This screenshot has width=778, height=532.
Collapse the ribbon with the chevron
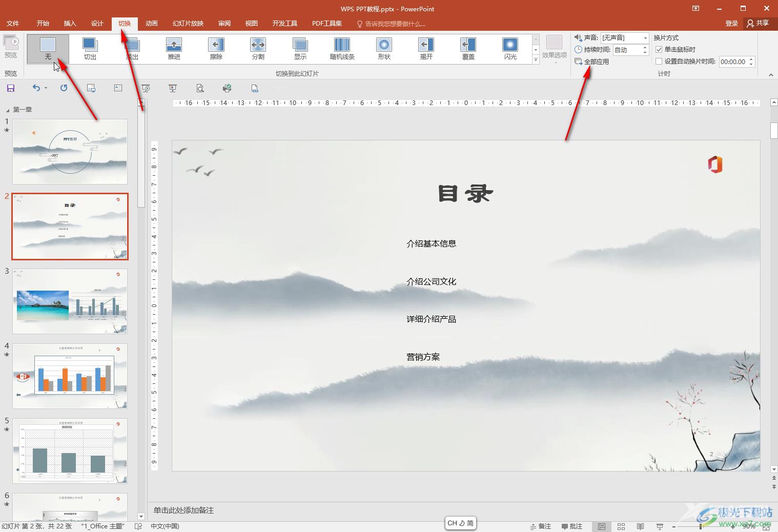tap(771, 75)
